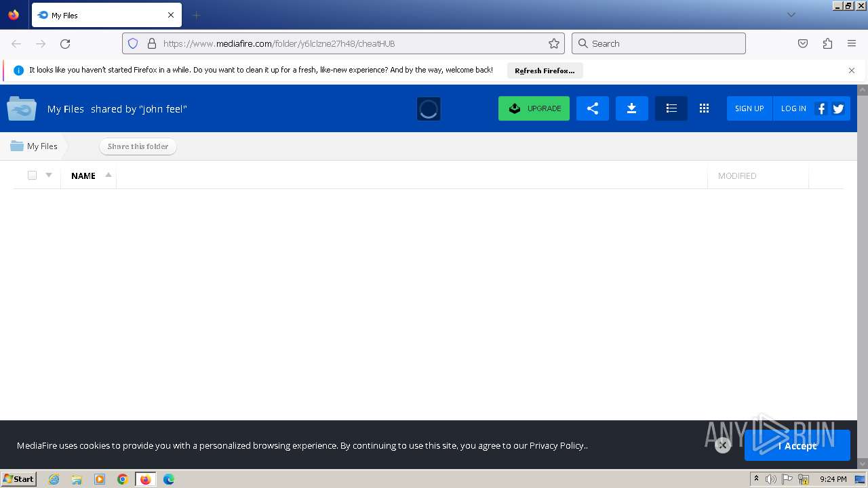Go back using the browser back arrow
Screen dimensions: 868x488
pyautogui.click(x=16, y=43)
